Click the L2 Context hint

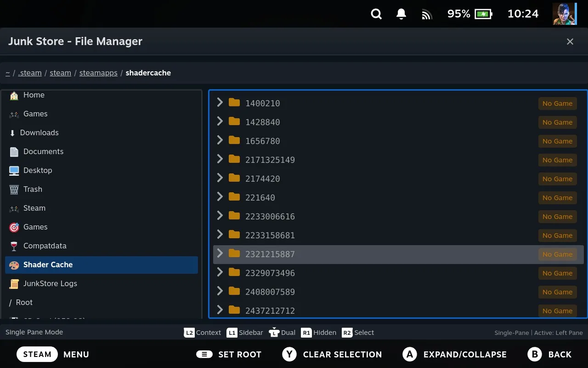203,333
